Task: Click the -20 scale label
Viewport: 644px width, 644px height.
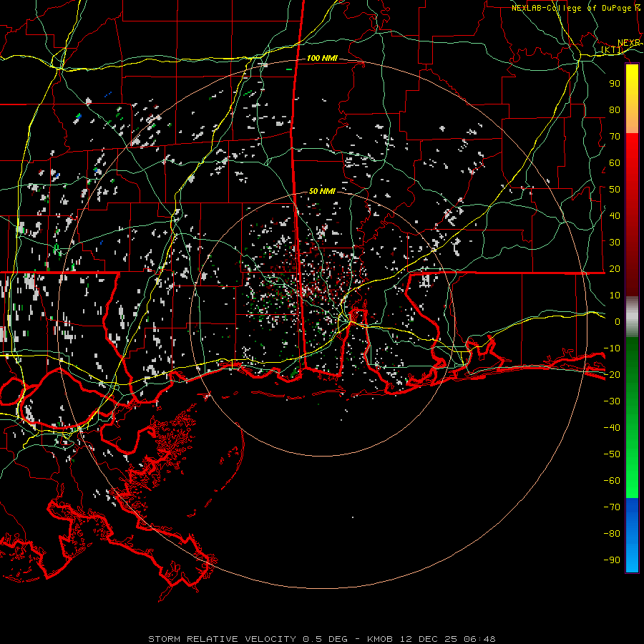Action: click(612, 375)
